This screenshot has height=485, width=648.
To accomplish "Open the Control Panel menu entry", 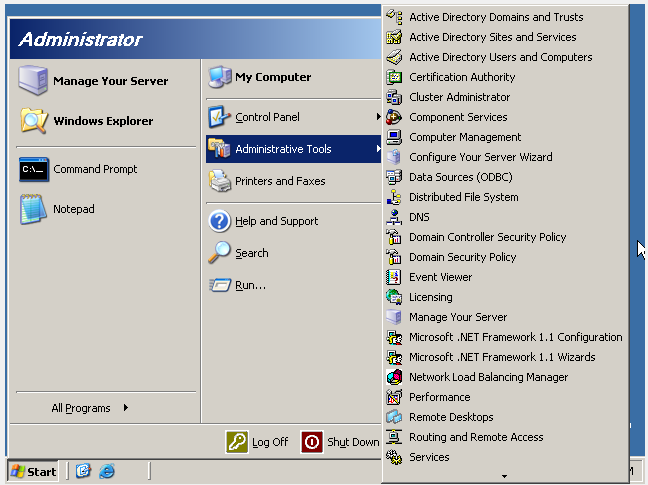I will tap(293, 117).
